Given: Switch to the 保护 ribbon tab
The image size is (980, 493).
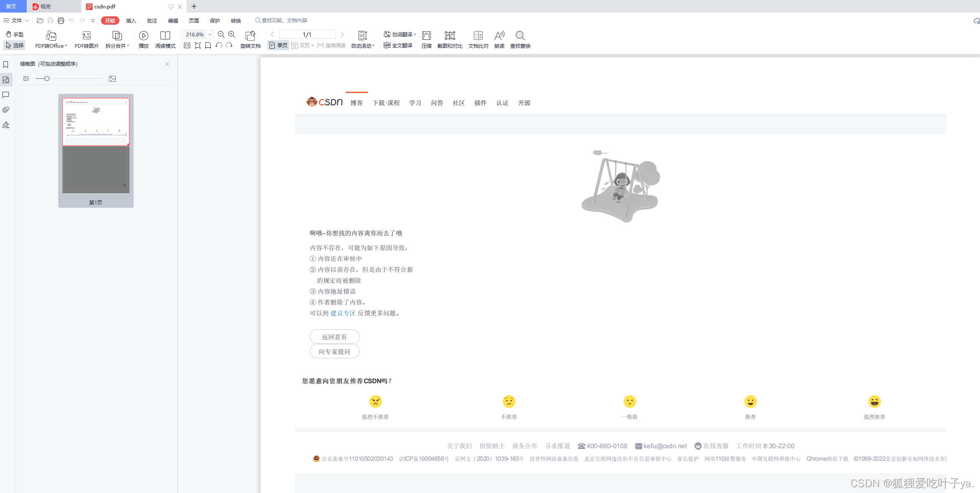Looking at the screenshot, I should coord(215,21).
